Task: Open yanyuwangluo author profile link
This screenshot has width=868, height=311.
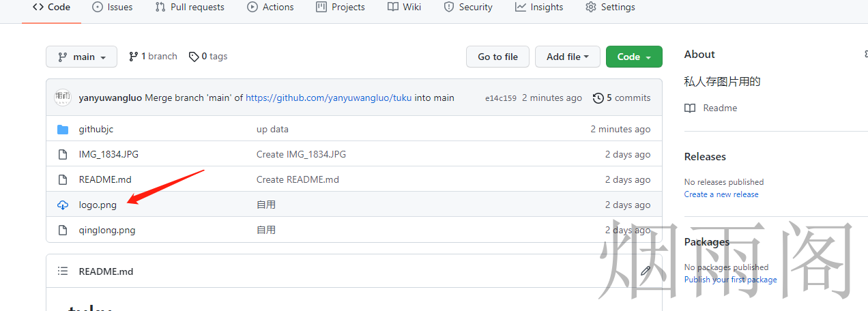Action: 111,98
